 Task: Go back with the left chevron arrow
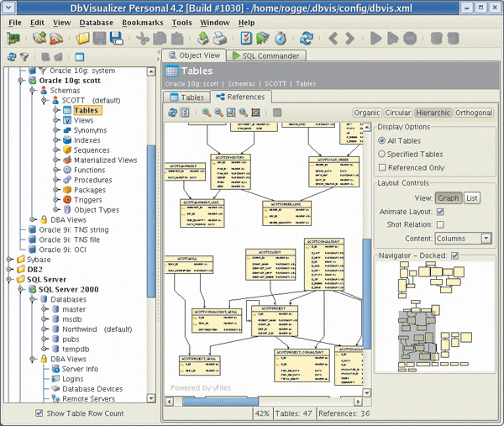(333, 39)
